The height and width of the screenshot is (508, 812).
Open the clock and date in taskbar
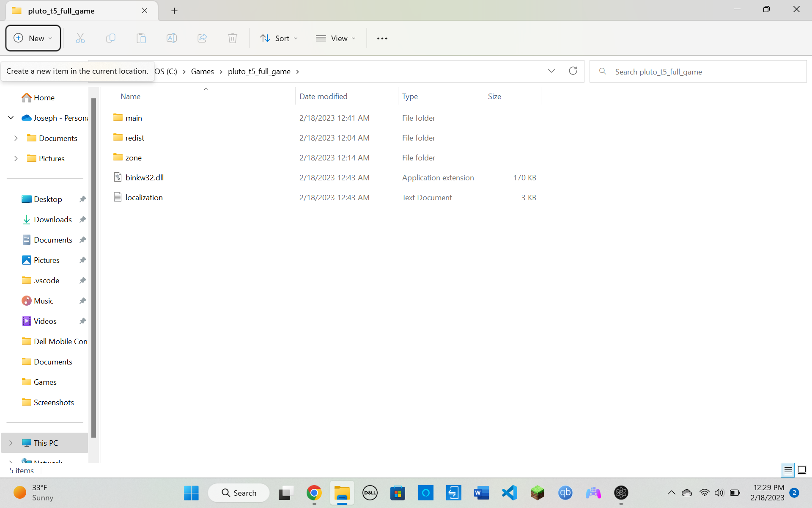[768, 493]
